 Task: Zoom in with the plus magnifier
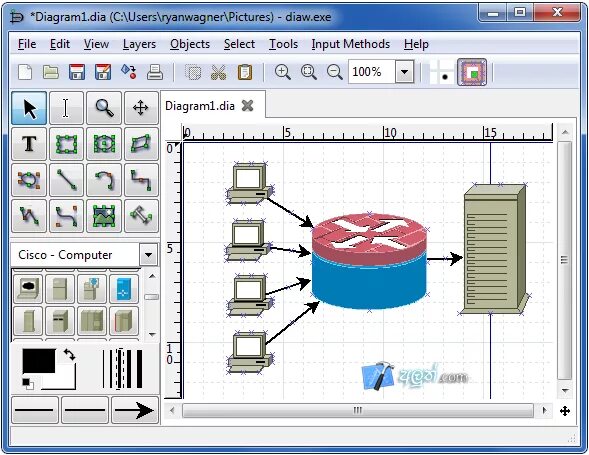(282, 72)
